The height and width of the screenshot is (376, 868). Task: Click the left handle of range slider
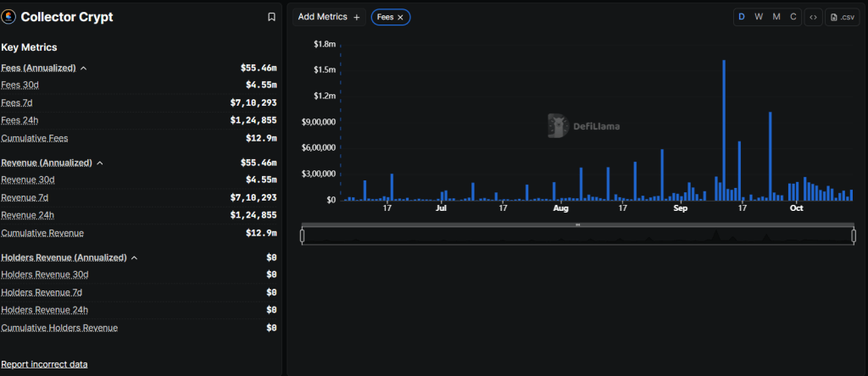[303, 235]
